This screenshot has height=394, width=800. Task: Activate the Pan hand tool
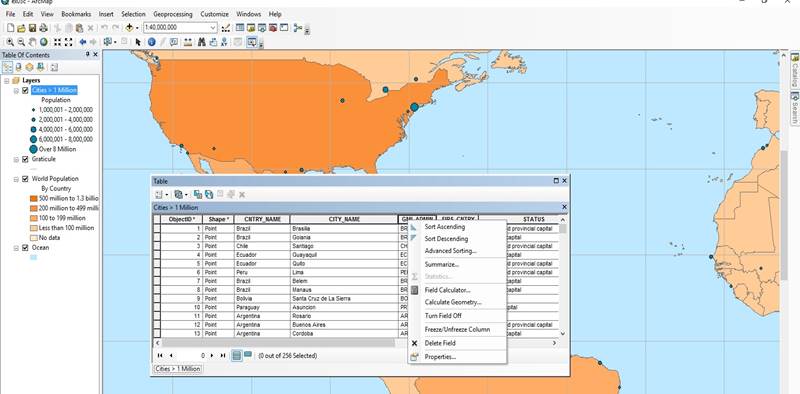[x=32, y=42]
